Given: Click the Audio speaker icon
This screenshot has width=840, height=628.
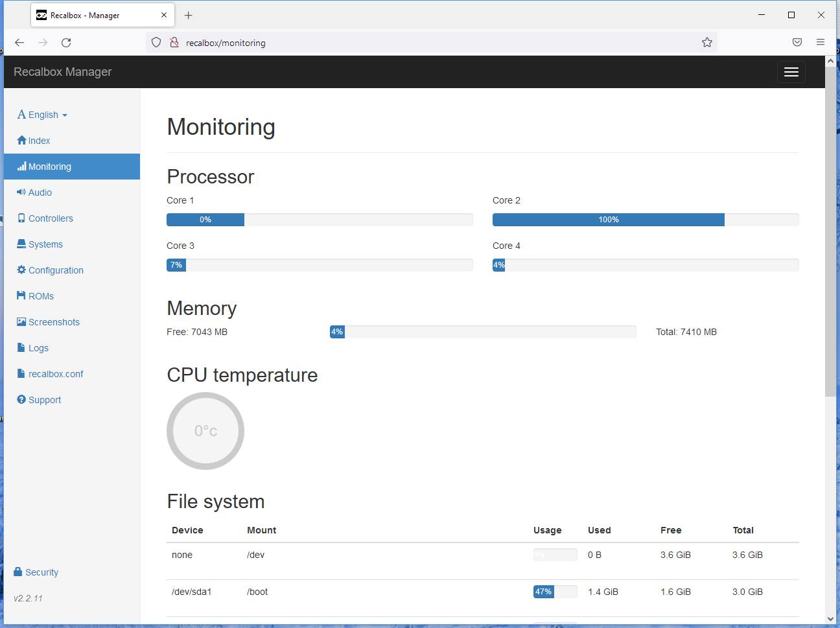Looking at the screenshot, I should pyautogui.click(x=21, y=192).
